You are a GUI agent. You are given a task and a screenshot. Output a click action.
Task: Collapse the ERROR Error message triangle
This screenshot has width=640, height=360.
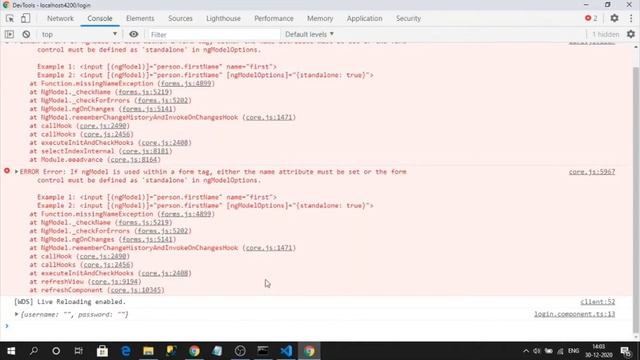[16, 171]
